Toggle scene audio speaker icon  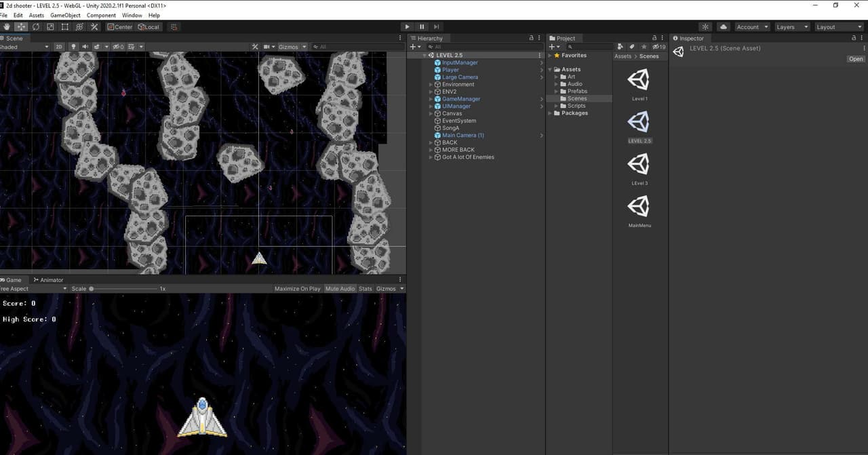coord(85,47)
